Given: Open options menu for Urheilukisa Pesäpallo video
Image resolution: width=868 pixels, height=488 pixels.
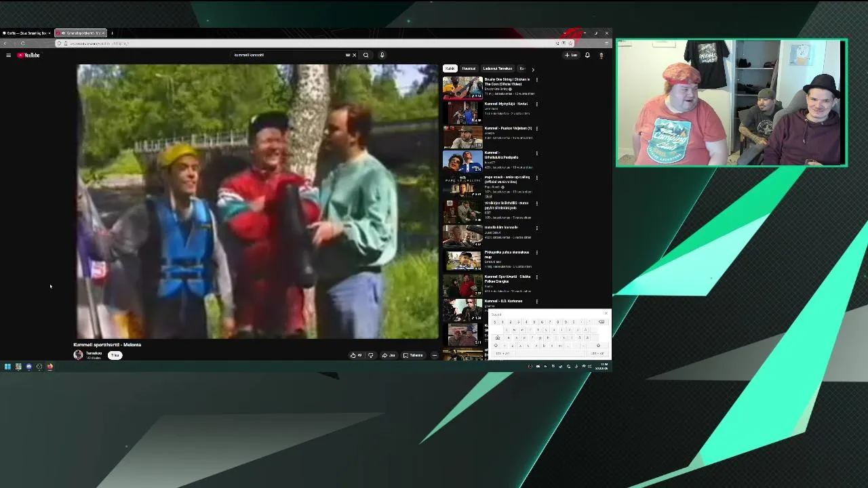Looking at the screenshot, I should (x=537, y=153).
